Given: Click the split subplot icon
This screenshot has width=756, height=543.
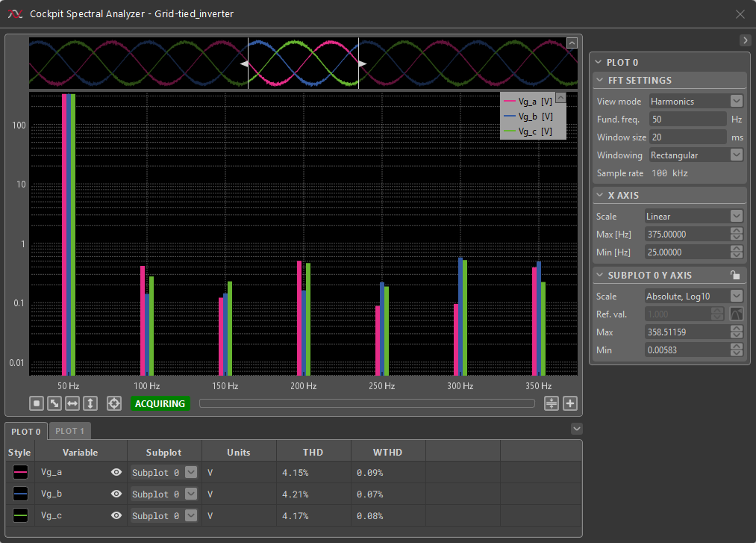Looking at the screenshot, I should pos(552,403).
